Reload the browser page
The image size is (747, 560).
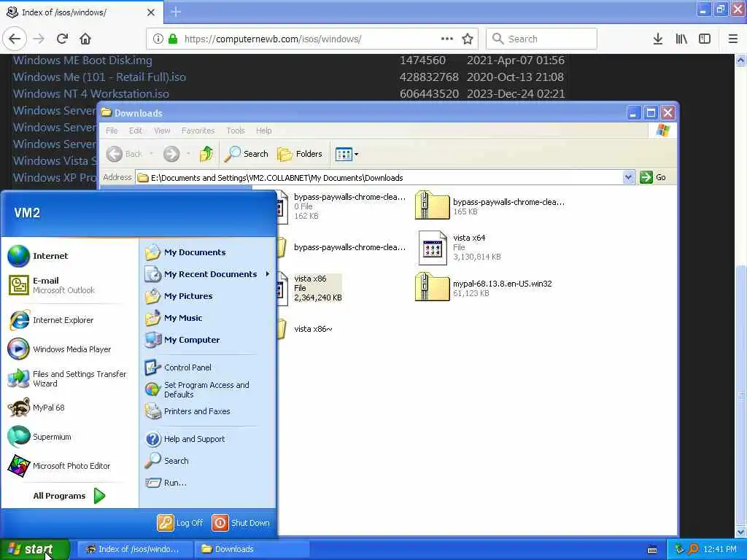(62, 39)
